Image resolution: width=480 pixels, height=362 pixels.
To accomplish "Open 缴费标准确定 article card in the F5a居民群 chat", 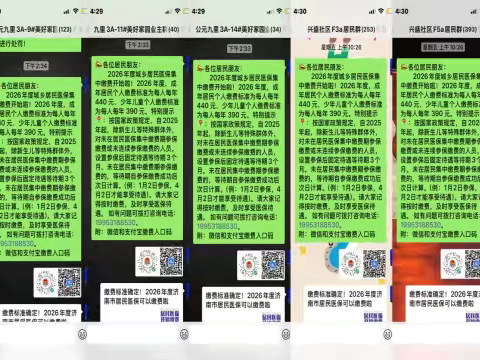I will (x=443, y=304).
